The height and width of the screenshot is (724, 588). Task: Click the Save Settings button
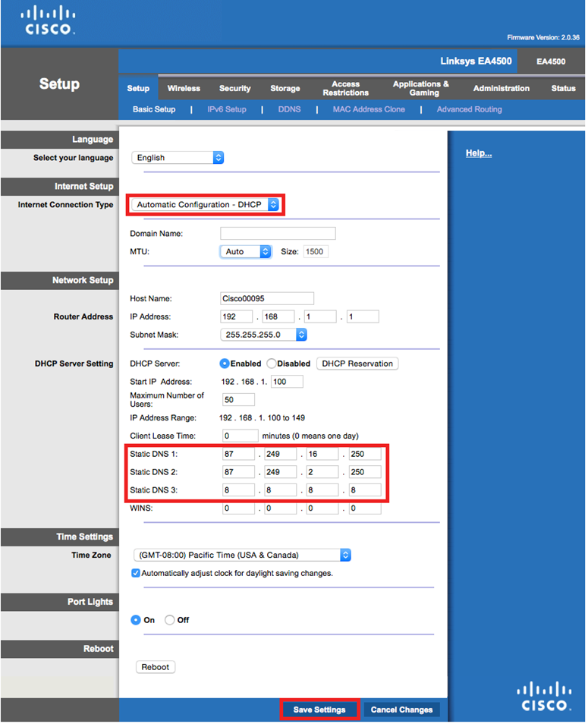pyautogui.click(x=319, y=710)
